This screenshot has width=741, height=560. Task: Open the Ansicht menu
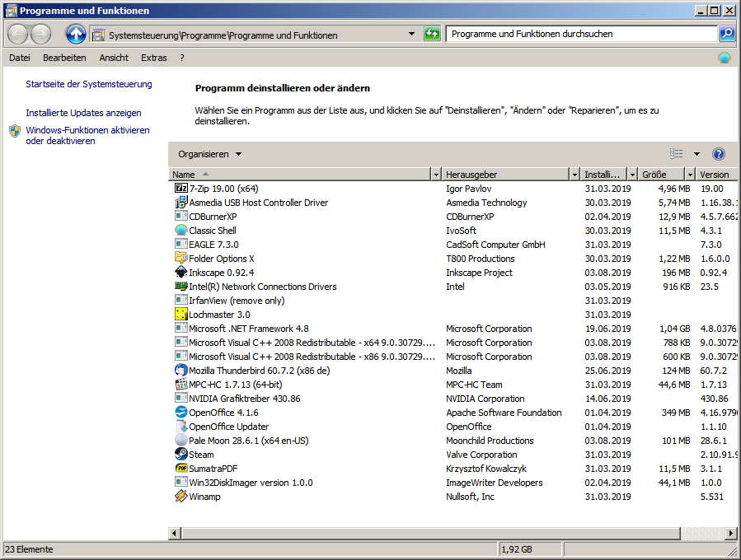[114, 58]
